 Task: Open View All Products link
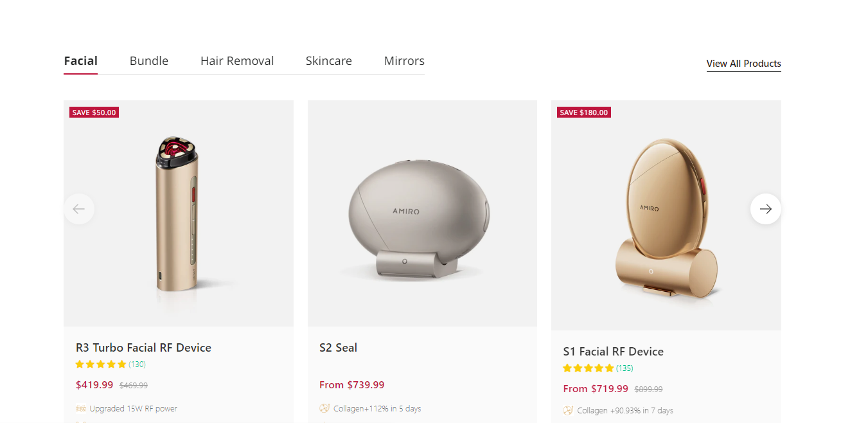click(x=743, y=64)
